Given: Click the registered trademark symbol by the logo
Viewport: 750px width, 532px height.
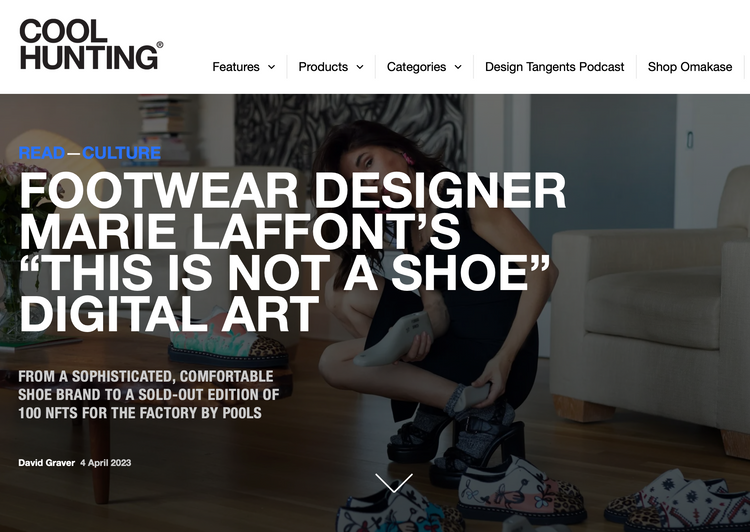Looking at the screenshot, I should pos(160,44).
